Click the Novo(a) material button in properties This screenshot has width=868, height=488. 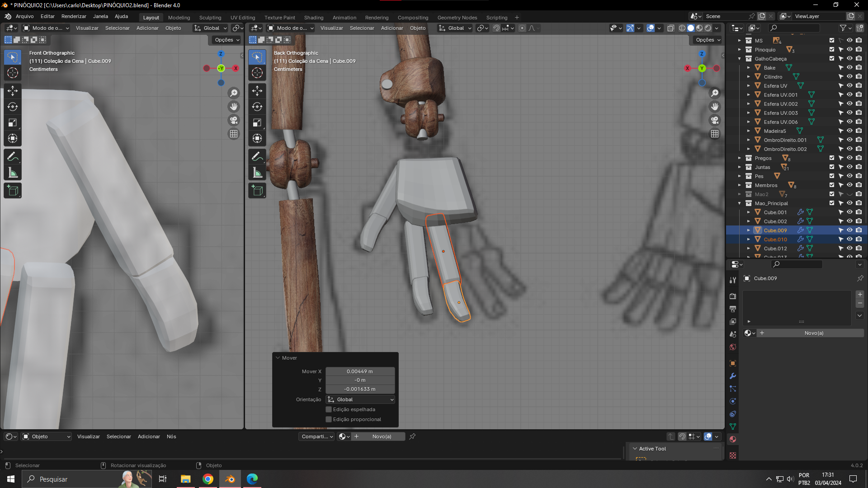[x=813, y=333]
